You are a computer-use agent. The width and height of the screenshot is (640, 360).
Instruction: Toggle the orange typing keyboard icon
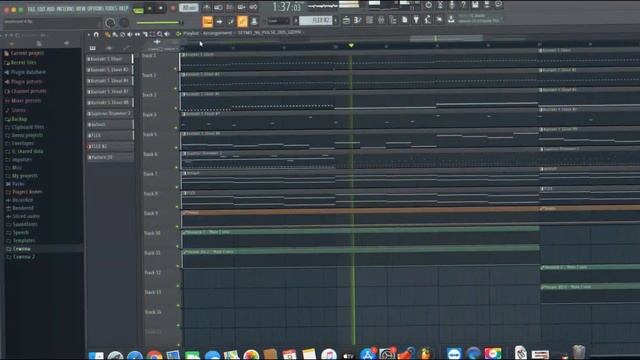pos(207,21)
